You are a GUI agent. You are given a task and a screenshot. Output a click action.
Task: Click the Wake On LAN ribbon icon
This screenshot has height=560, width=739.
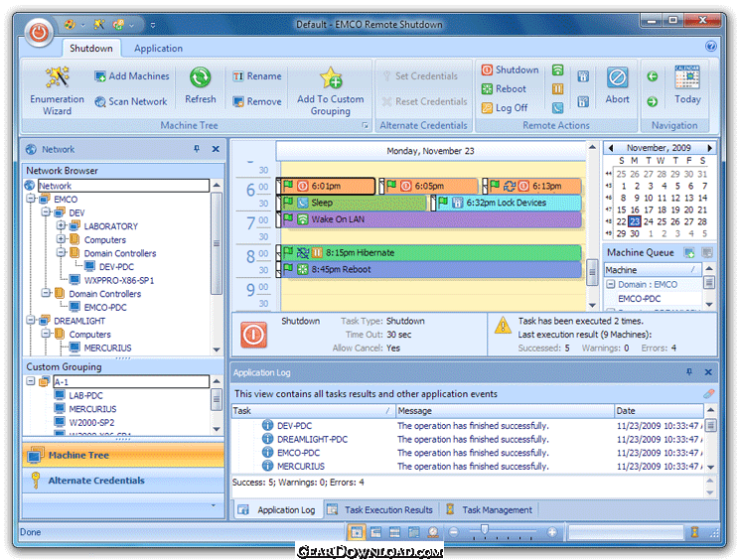point(557,70)
